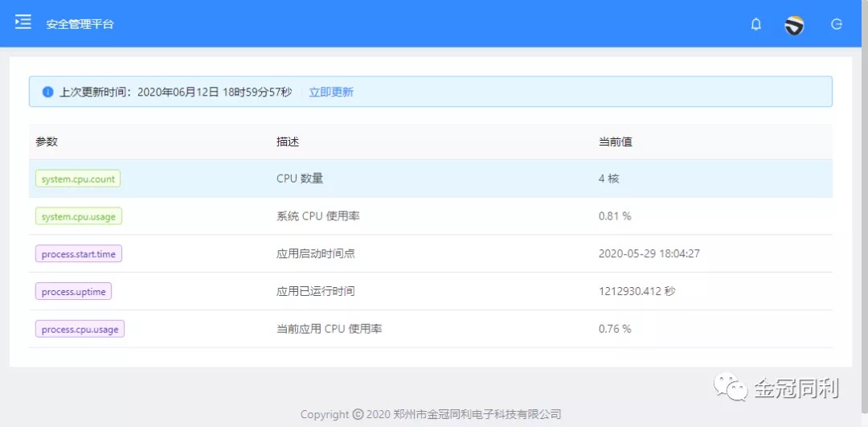Click the 安全管理平台 platform title

[x=80, y=24]
